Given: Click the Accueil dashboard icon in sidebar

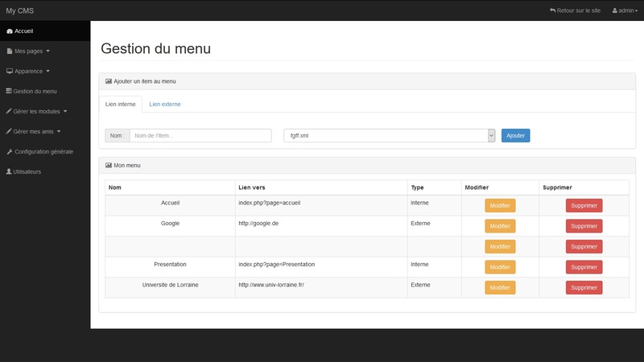Looking at the screenshot, I should [x=10, y=31].
